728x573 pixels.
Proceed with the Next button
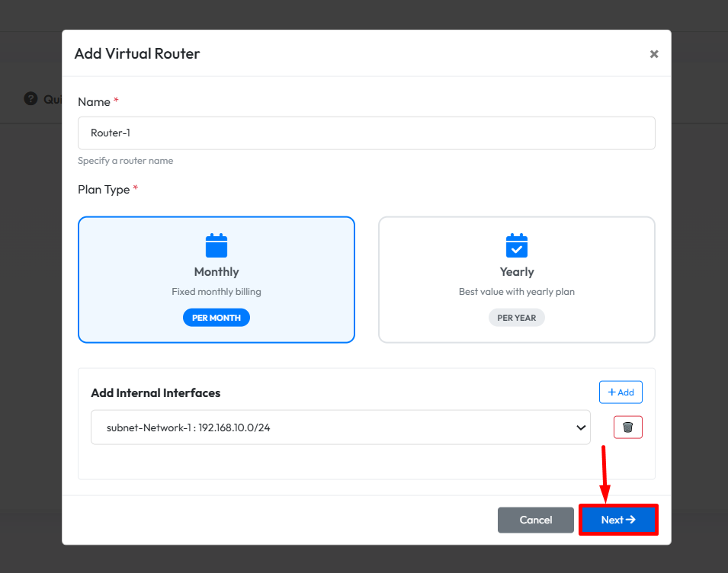(617, 520)
